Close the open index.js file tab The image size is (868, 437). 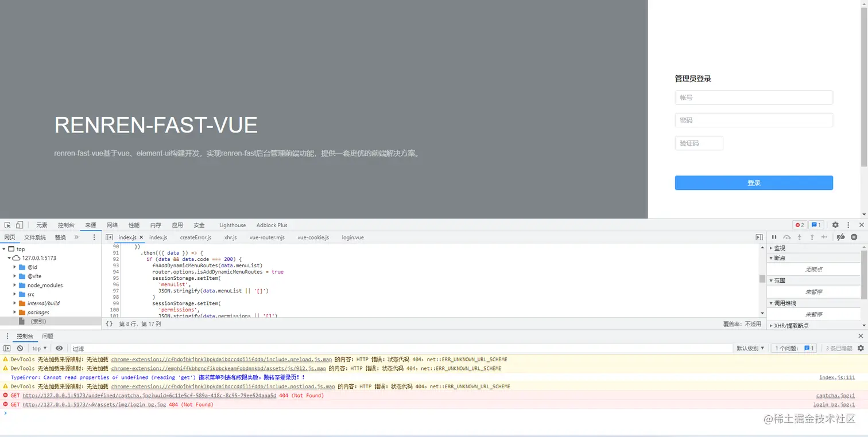pos(141,237)
